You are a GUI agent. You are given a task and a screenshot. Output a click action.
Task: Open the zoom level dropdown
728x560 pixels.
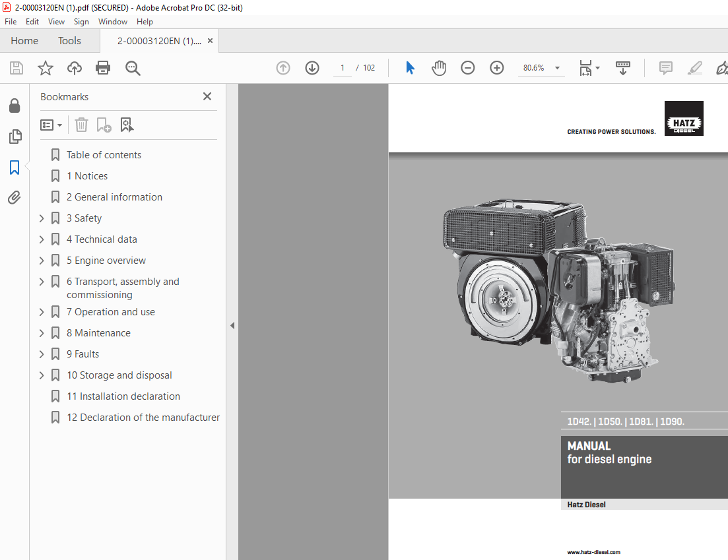[x=557, y=68]
